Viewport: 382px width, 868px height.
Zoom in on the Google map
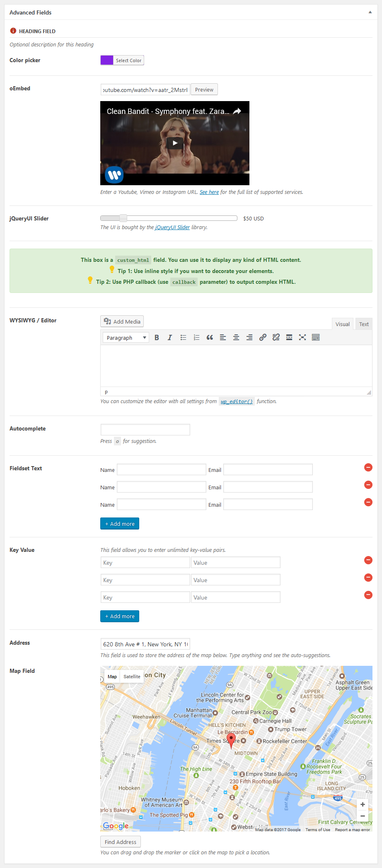pos(363,805)
